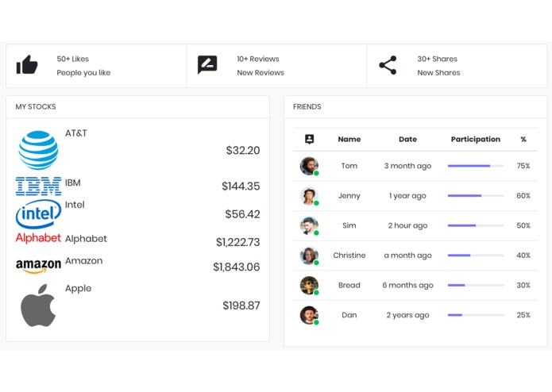Click the $144.35 IBM price

241,186
